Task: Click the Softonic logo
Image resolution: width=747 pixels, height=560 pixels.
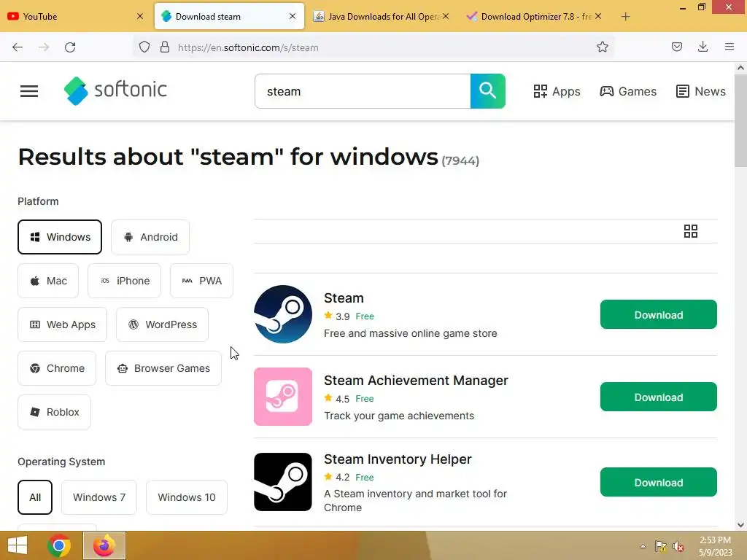Action: point(115,90)
